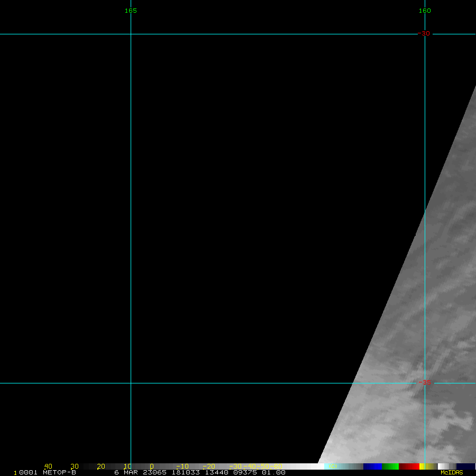Image resolution: width=476 pixels, height=476 pixels.
Task: Select the yellow segment of the color bar
Action: (426, 466)
